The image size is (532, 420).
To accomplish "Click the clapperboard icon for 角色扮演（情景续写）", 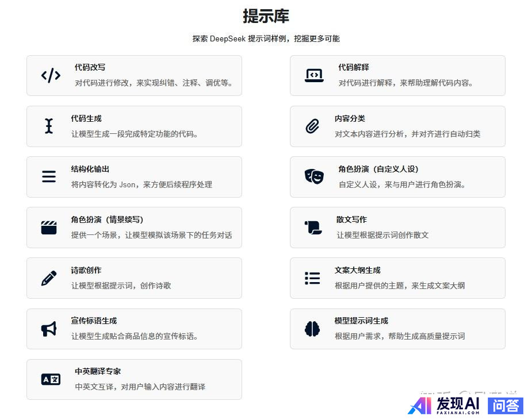I will (49, 228).
